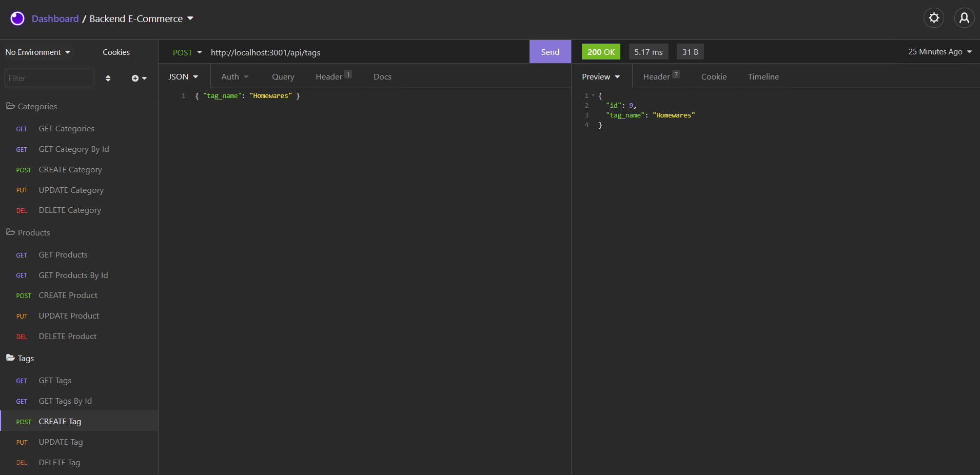This screenshot has width=980, height=475.
Task: Select the UPDATE Product request
Action: point(69,315)
